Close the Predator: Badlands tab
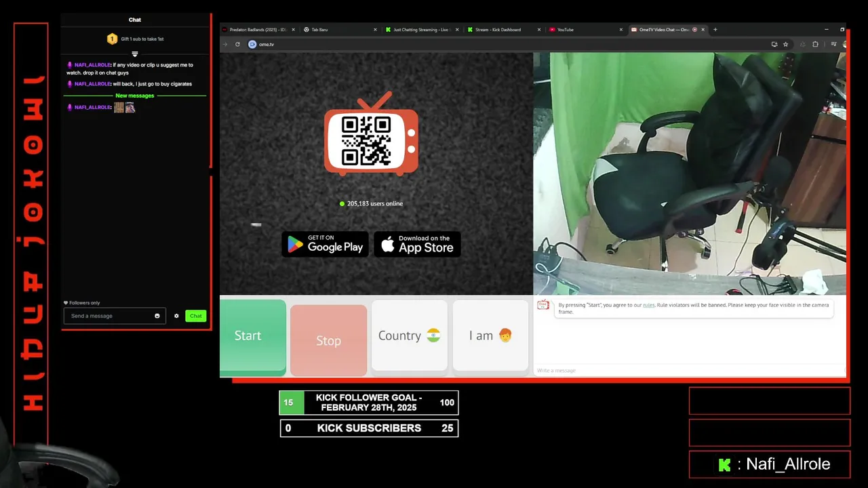Image resolution: width=868 pixels, height=488 pixels. pyautogui.click(x=294, y=30)
